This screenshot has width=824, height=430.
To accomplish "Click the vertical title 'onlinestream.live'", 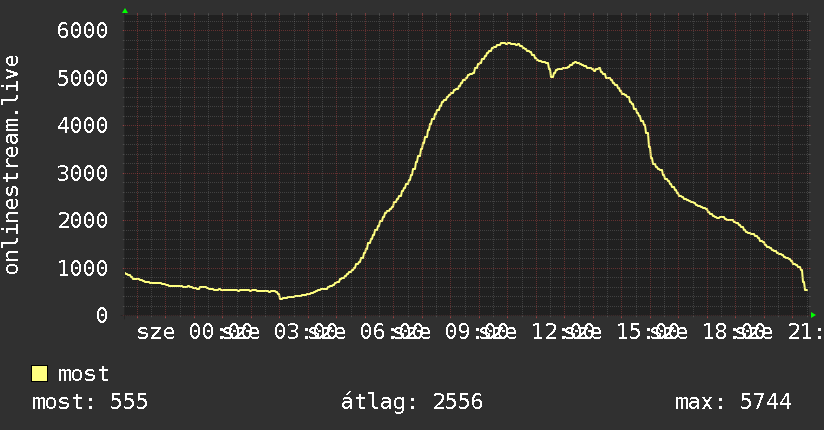I will tap(12, 165).
